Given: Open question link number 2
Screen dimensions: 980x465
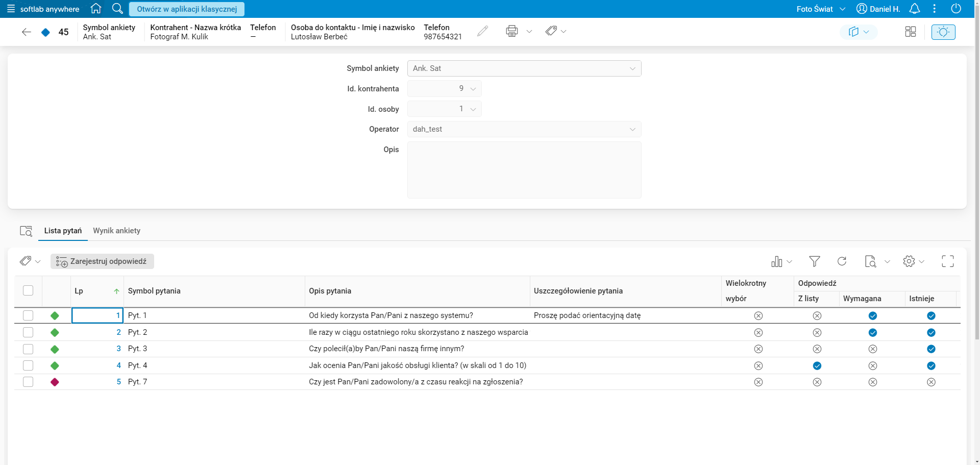Looking at the screenshot, I should [119, 332].
